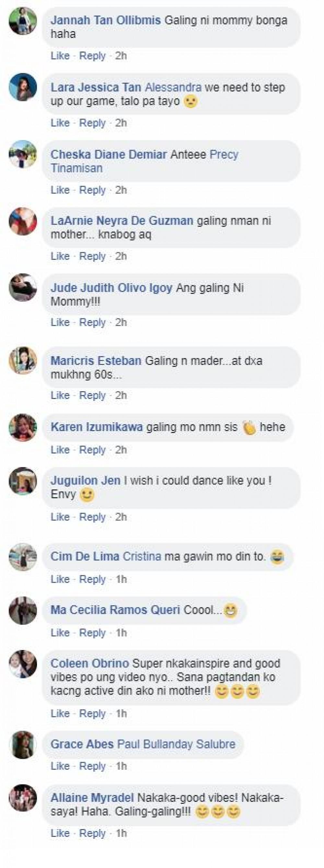This screenshot has width=324, height=868.
Task: Click the 2h timestamp on Maricris Esteban's comment
Action: tap(121, 395)
